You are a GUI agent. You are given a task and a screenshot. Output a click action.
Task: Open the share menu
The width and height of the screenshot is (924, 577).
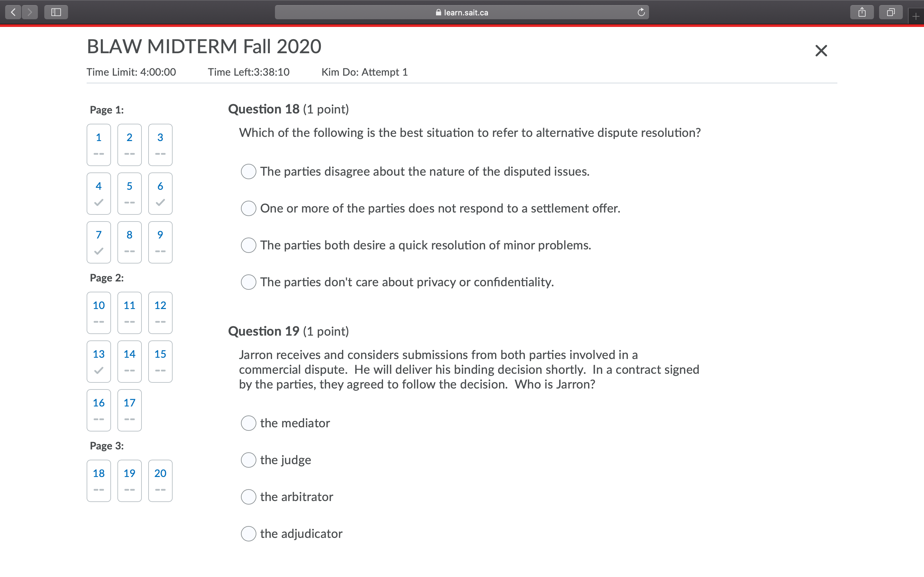pyautogui.click(x=862, y=12)
